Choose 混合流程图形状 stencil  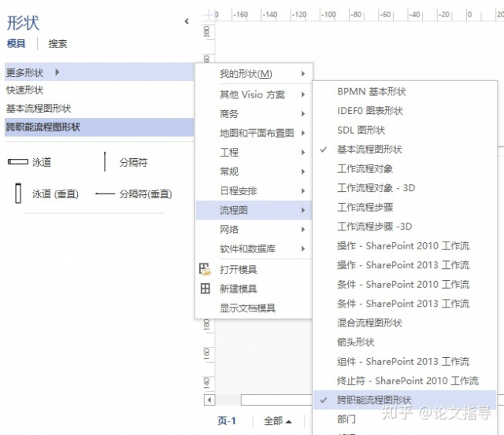pyautogui.click(x=405, y=323)
